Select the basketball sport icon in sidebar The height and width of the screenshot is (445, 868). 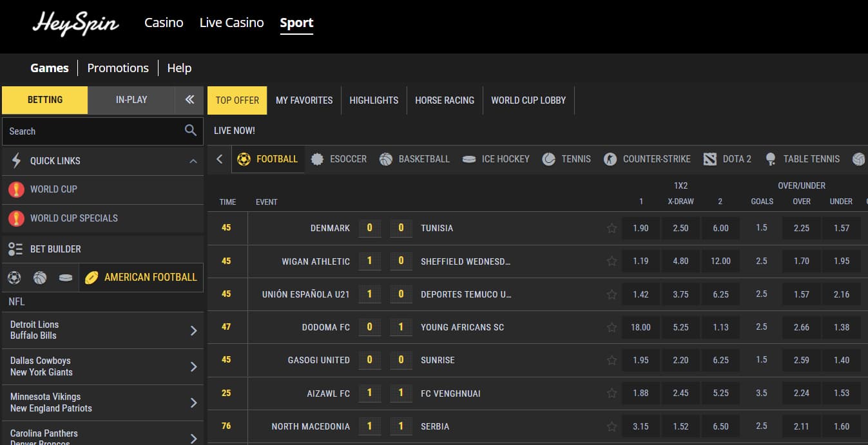[40, 278]
